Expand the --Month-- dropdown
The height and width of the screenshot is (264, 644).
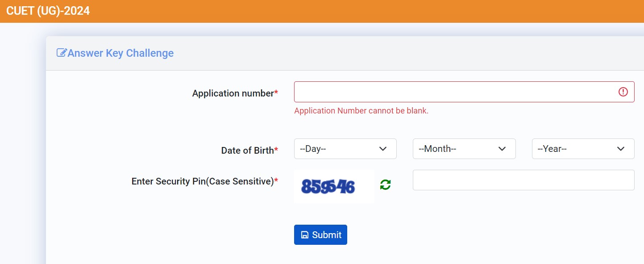464,149
